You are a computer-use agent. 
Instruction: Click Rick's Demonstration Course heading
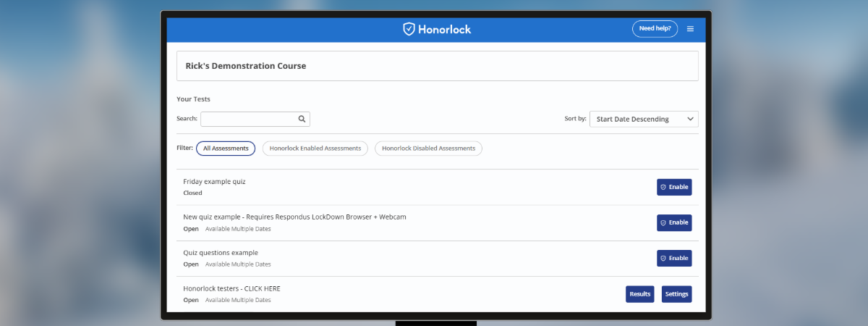pos(246,66)
